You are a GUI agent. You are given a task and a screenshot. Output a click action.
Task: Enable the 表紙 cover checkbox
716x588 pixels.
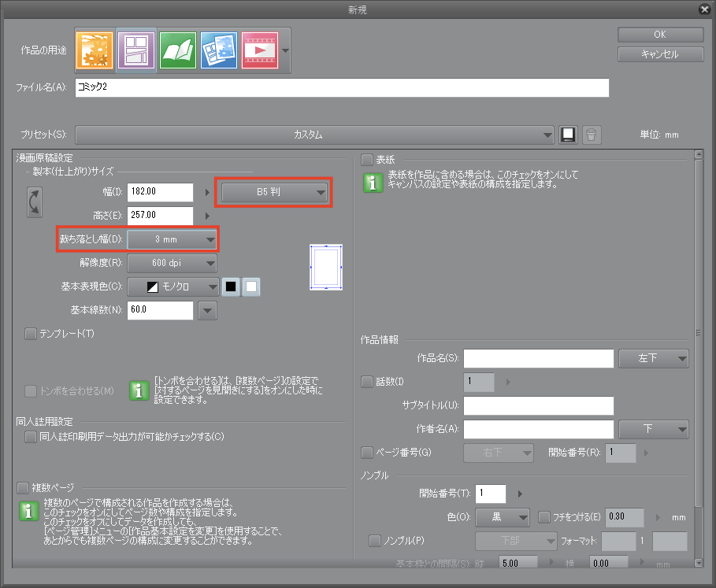[x=367, y=160]
